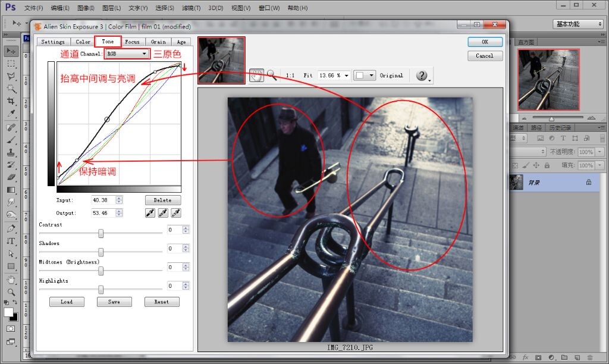Click the Contrast slider handle

tap(101, 233)
